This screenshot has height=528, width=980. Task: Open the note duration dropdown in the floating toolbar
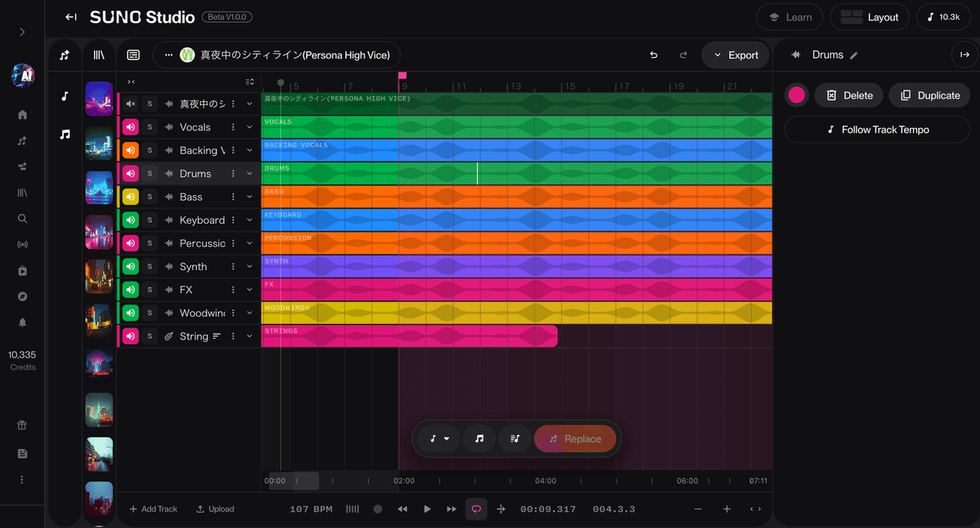click(x=439, y=438)
